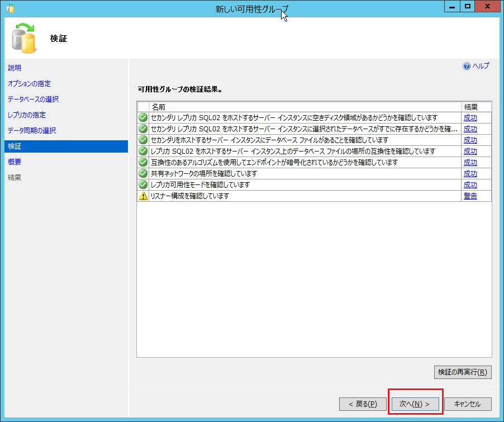This screenshot has width=504, height=422.
Task: Open the 概要 step in sidebar
Action: [15, 162]
